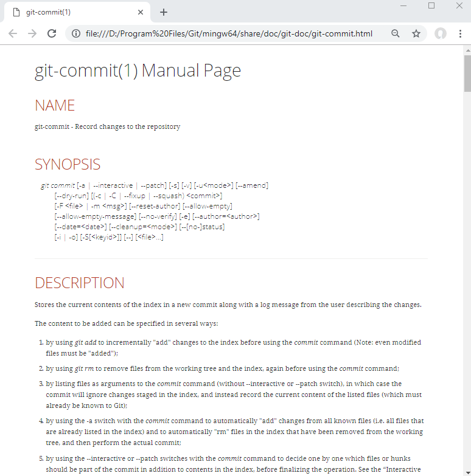Click the 'git-commit(1) Manual Page' title
Screen dimensions: 471x476
point(138,71)
